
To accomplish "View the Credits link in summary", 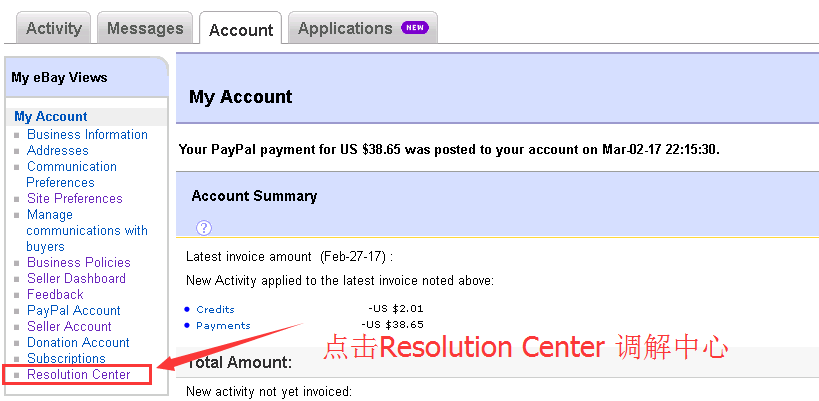I will pos(215,310).
